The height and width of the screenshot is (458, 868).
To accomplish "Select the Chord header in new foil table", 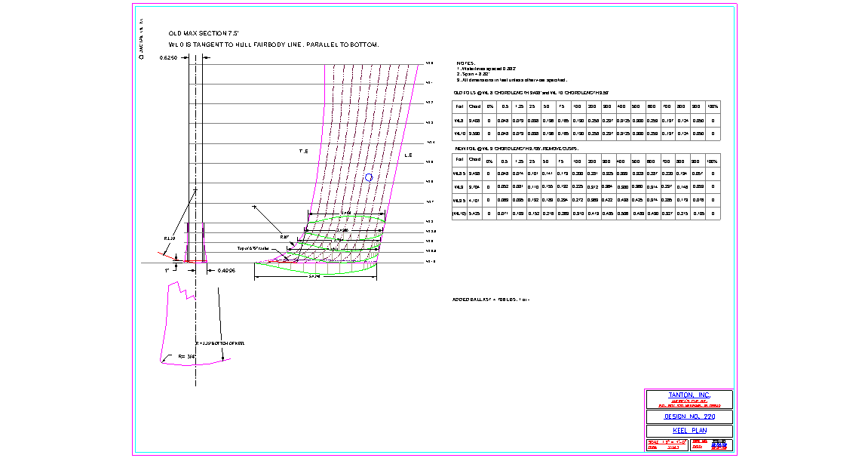I will (x=474, y=160).
